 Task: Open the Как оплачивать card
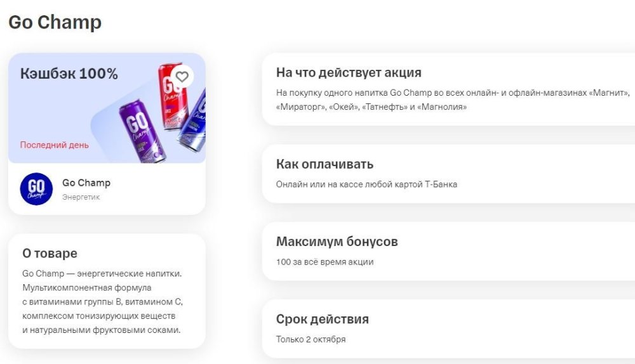pyautogui.click(x=448, y=174)
